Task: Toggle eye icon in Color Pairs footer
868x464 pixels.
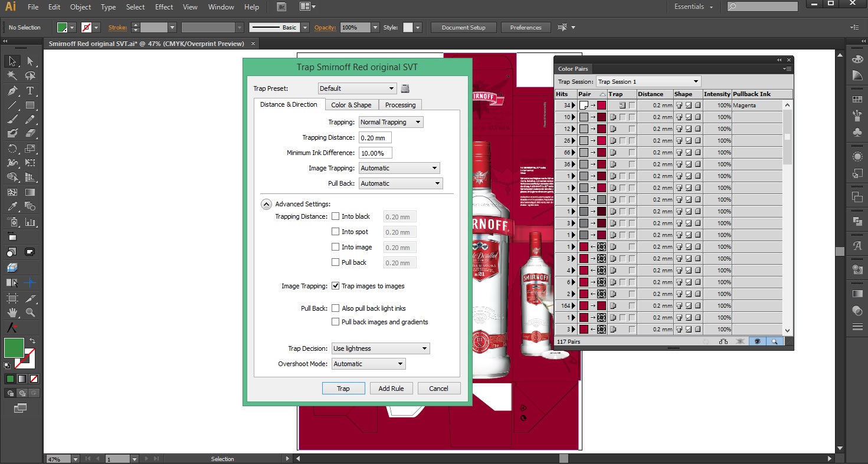Action: pyautogui.click(x=758, y=341)
